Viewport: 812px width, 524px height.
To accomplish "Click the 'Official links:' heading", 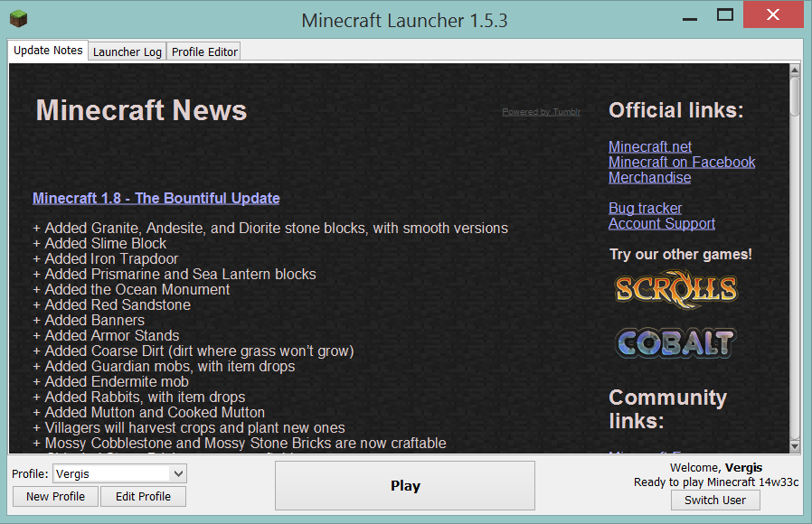I will pyautogui.click(x=675, y=110).
